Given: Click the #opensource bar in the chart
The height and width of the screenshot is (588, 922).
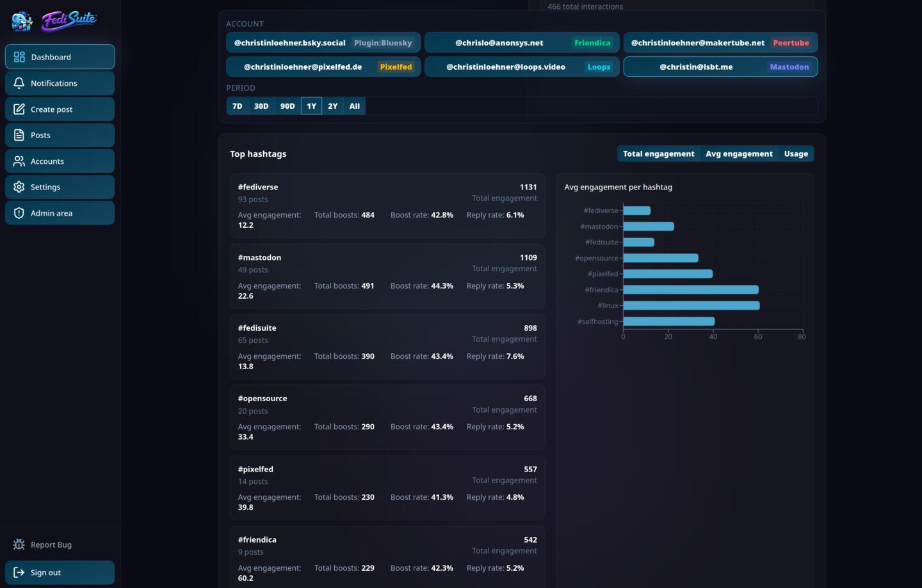Looking at the screenshot, I should coord(661,258).
